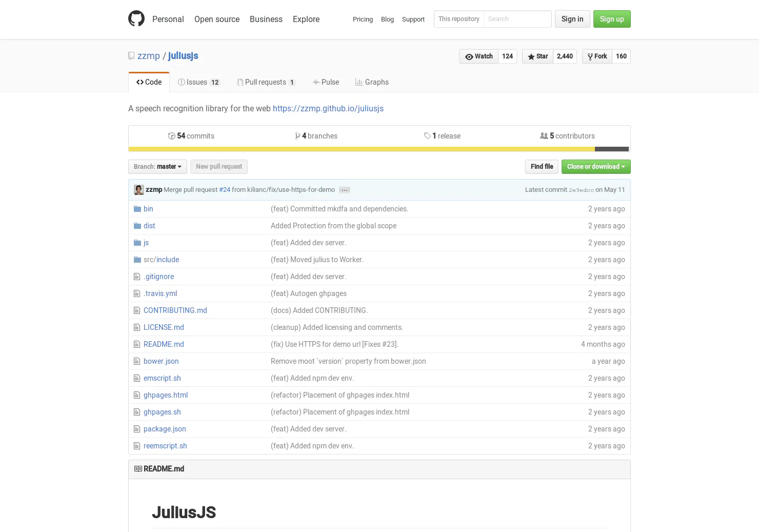Open the Pulse tab
759x532 pixels.
click(326, 82)
